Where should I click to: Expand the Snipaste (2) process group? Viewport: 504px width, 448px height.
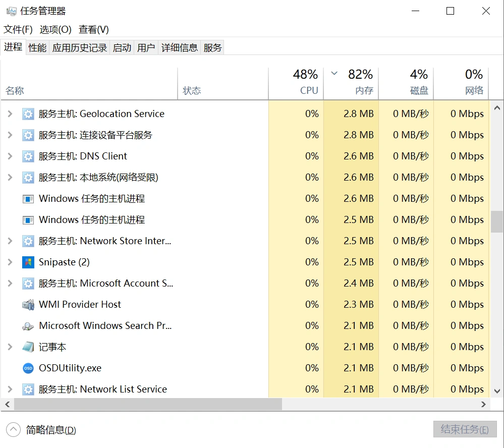pos(9,262)
